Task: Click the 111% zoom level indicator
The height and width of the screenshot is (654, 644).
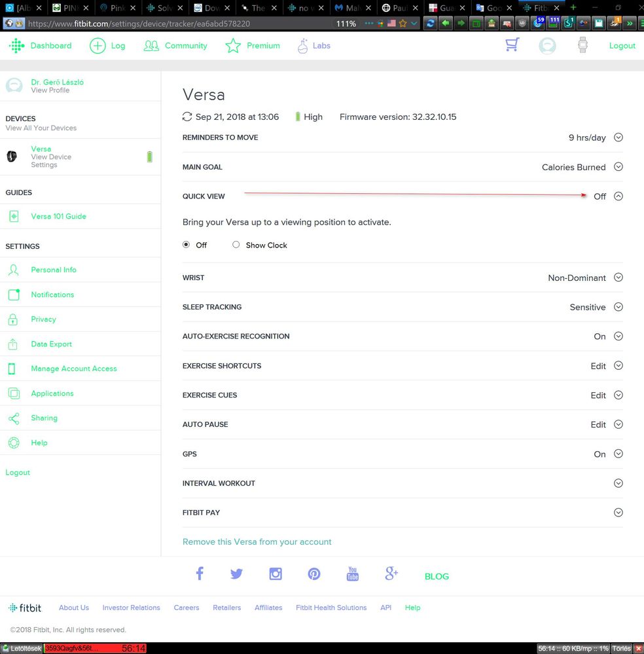Action: click(x=346, y=24)
